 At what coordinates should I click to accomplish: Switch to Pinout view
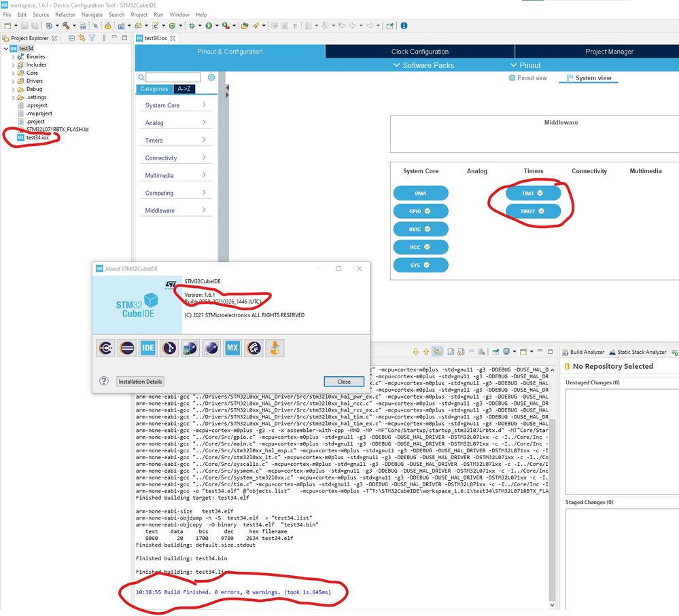click(x=527, y=78)
